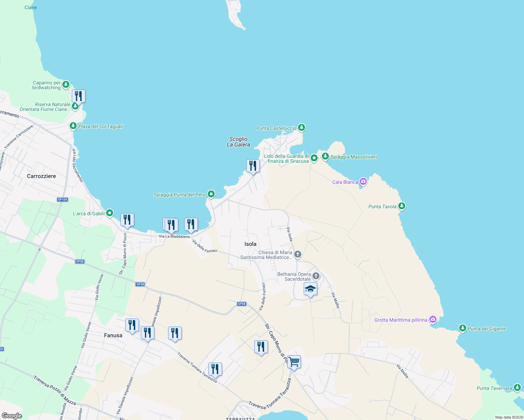Screen dimensions: 524x420
Task: Select the Punta Tavernara marker
Action: coord(518,388)
